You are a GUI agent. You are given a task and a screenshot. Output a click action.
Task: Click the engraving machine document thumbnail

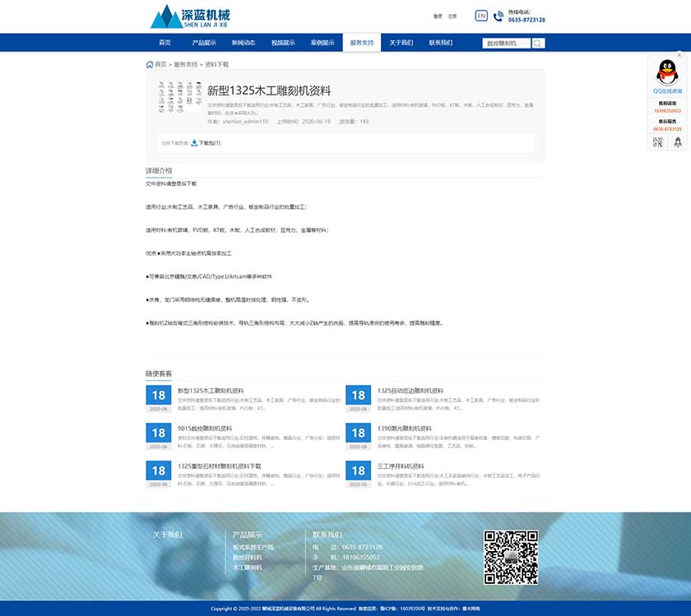(177, 98)
